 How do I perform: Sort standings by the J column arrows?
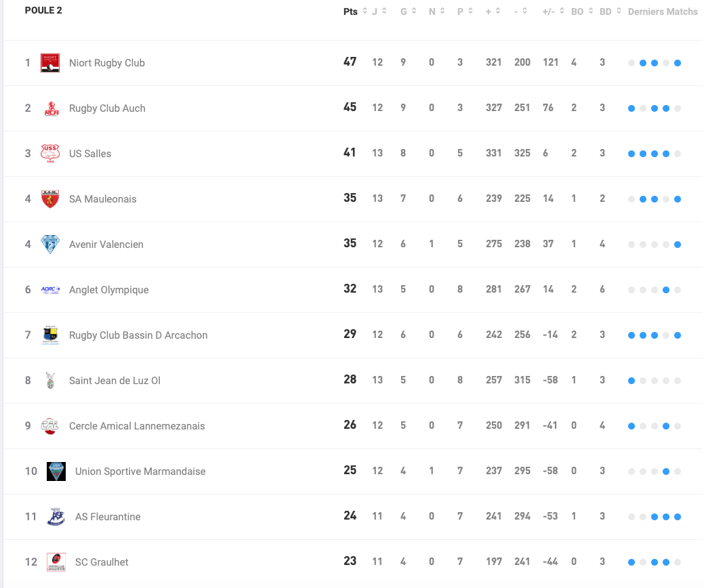pyautogui.click(x=384, y=12)
